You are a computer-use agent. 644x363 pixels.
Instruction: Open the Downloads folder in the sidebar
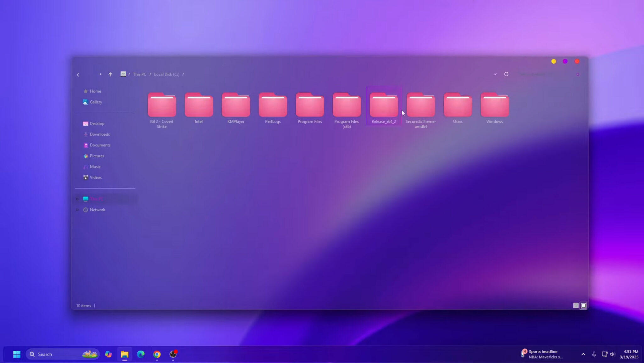100,134
